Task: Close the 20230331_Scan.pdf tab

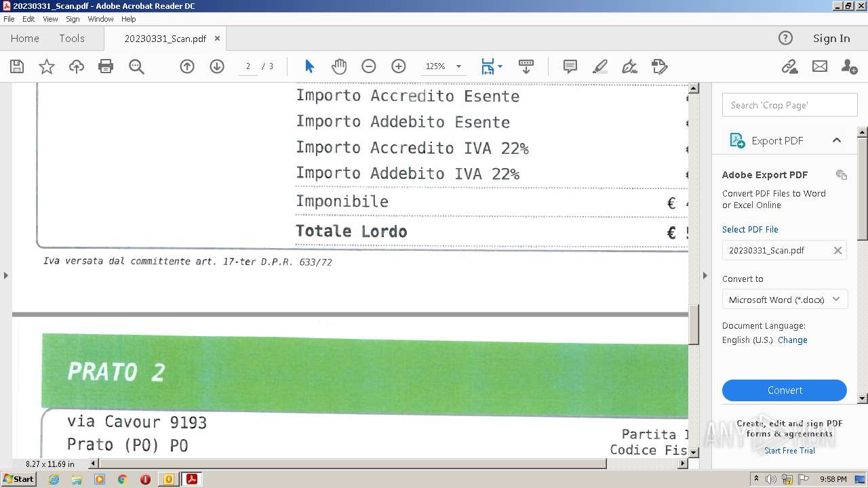Action: [x=217, y=39]
